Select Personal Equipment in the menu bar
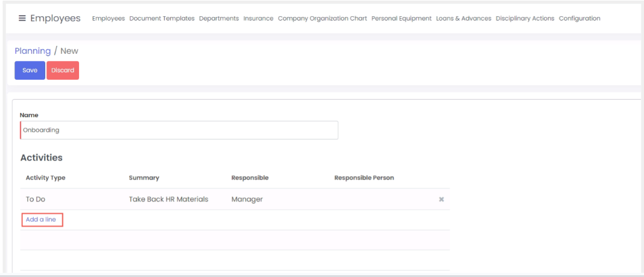The width and height of the screenshot is (644, 277). (x=401, y=19)
